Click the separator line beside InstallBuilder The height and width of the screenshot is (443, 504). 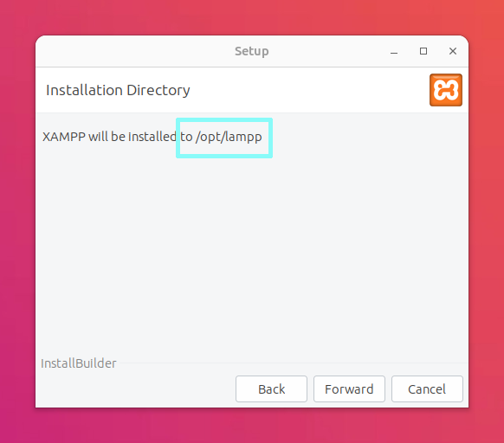294,363
